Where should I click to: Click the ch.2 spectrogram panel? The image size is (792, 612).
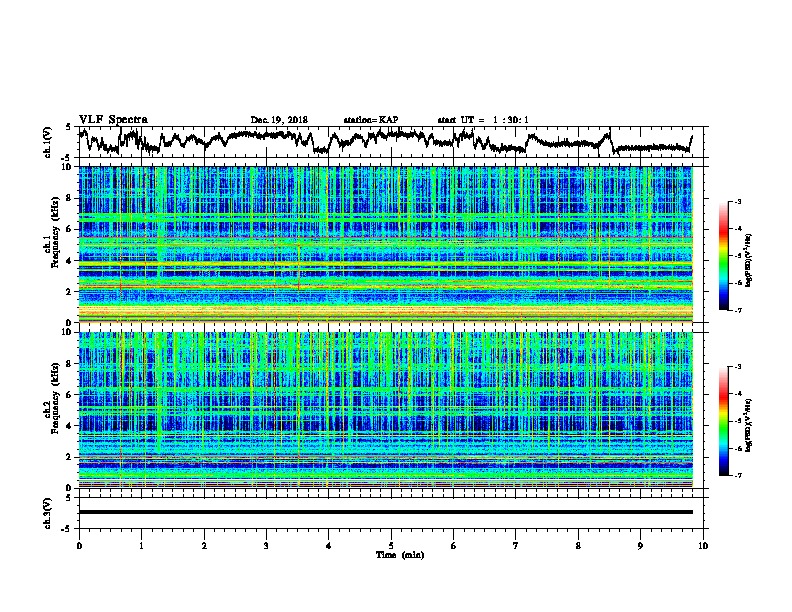point(385,410)
